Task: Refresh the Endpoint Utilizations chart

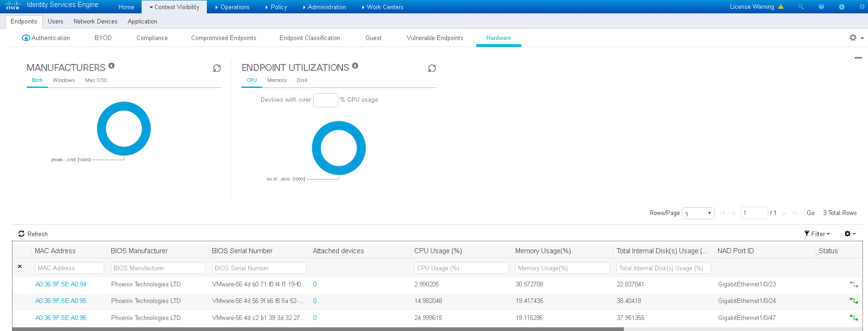Action: [432, 68]
